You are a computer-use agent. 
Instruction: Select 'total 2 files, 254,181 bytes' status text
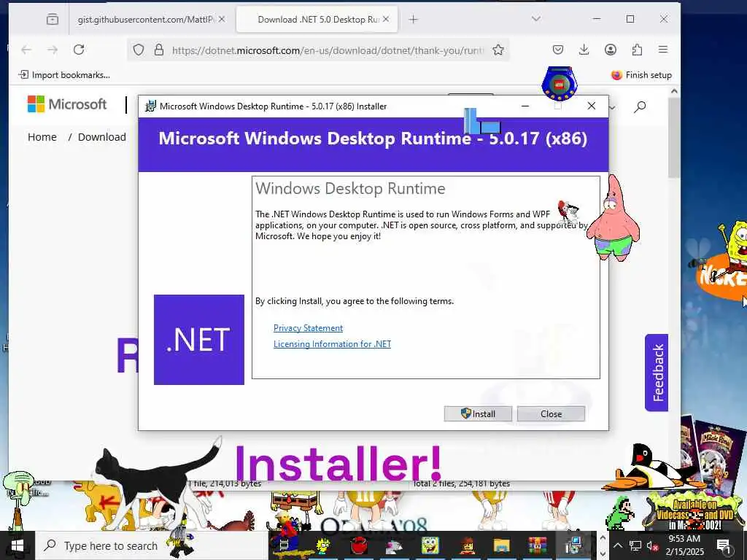pos(461,483)
